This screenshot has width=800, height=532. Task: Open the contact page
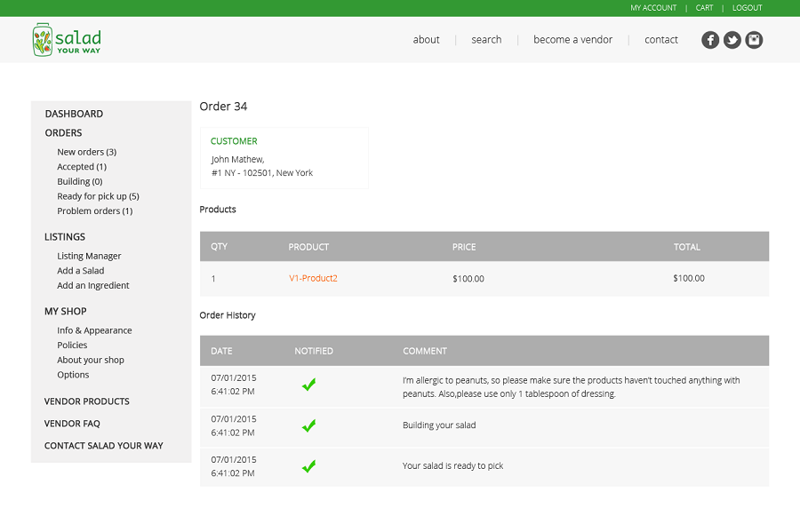pos(660,40)
